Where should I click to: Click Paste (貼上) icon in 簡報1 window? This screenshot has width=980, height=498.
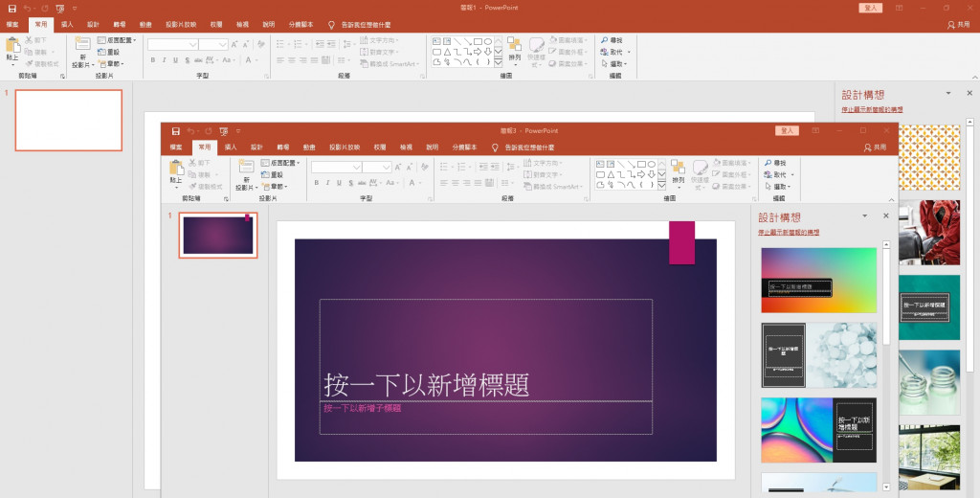12,45
